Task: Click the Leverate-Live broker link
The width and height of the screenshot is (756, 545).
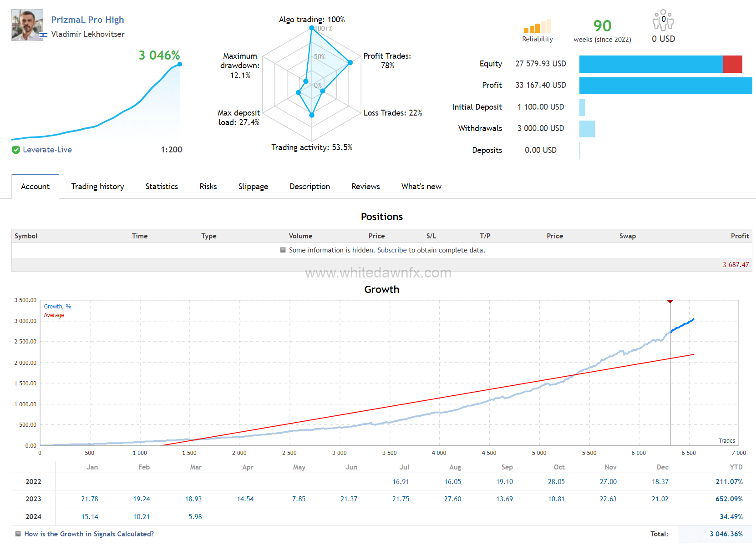Action: click(x=47, y=150)
